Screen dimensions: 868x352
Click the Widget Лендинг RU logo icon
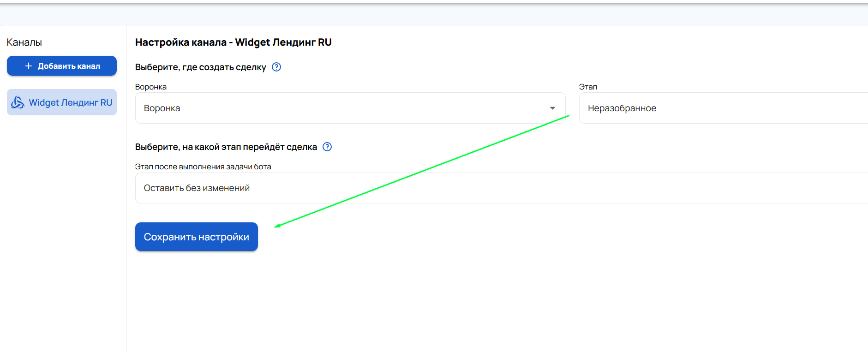18,102
